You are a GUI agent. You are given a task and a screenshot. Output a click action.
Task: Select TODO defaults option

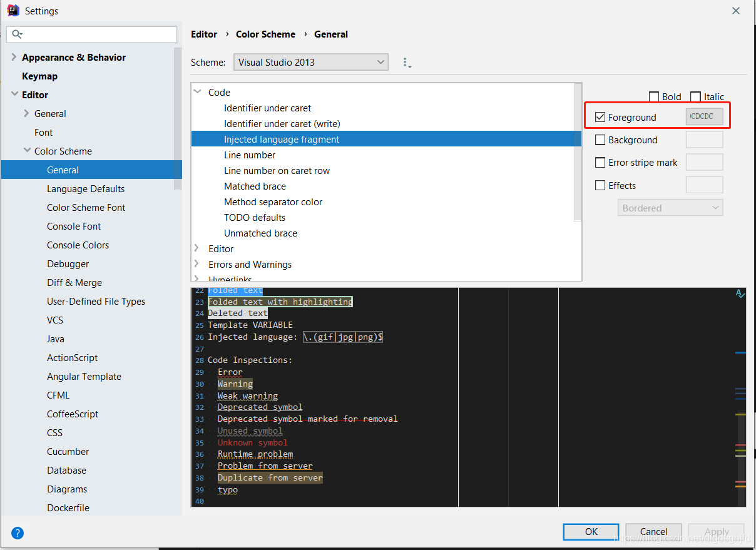255,217
